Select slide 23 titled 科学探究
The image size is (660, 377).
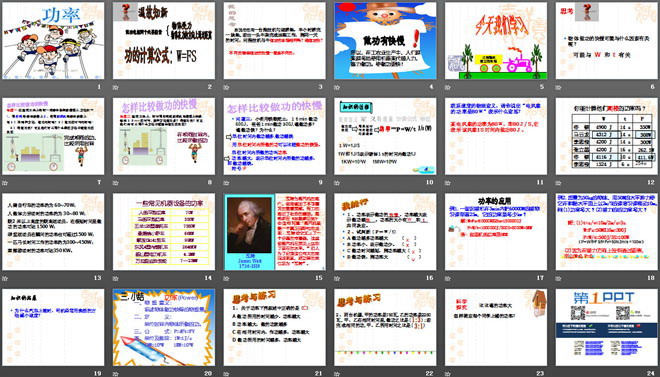496,327
